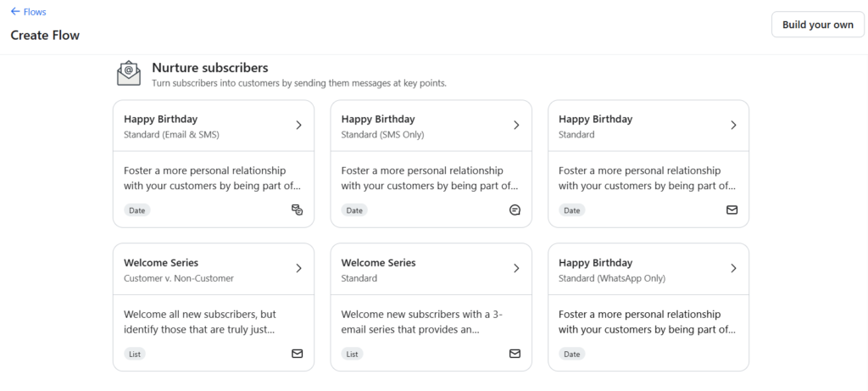Click email icon on Happy Birthday Standard card
Viewport: 868px width, 391px height.
click(732, 210)
